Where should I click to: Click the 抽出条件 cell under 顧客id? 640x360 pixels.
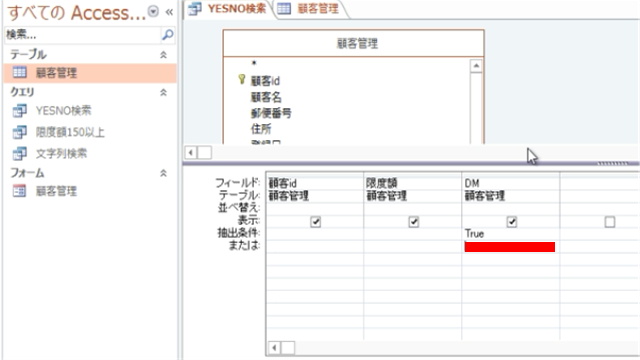tap(315, 234)
